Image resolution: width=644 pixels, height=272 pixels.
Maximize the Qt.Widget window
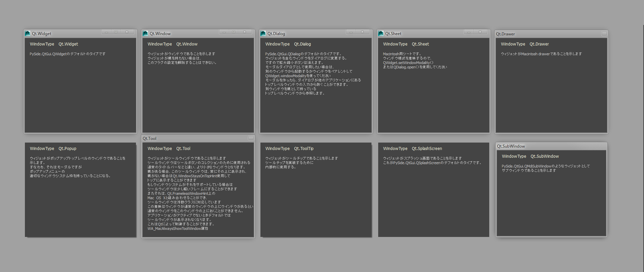(116, 32)
